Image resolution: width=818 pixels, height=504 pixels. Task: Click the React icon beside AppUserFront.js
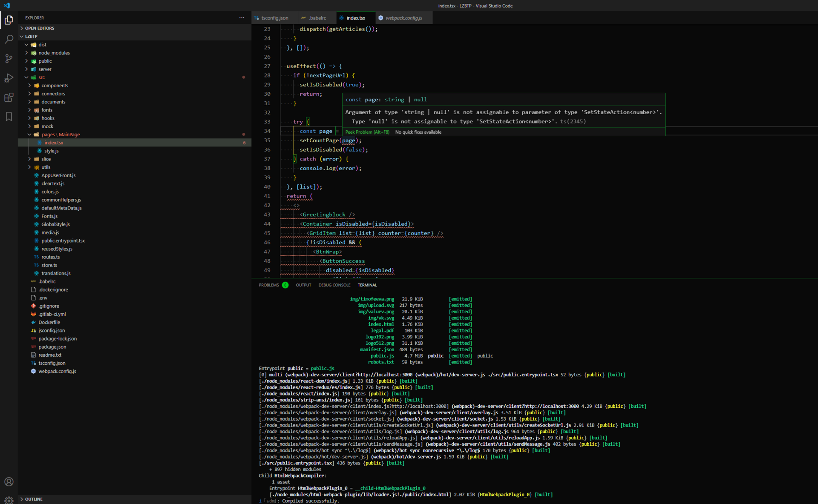(36, 175)
